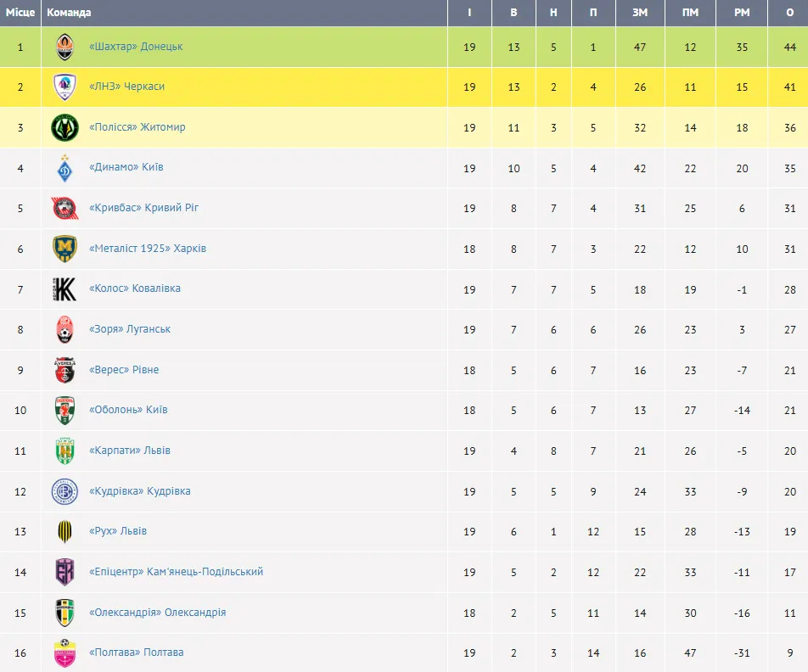The image size is (808, 672).
Task: Click the Polissya Zhytomyr green logo
Action: coord(65,128)
